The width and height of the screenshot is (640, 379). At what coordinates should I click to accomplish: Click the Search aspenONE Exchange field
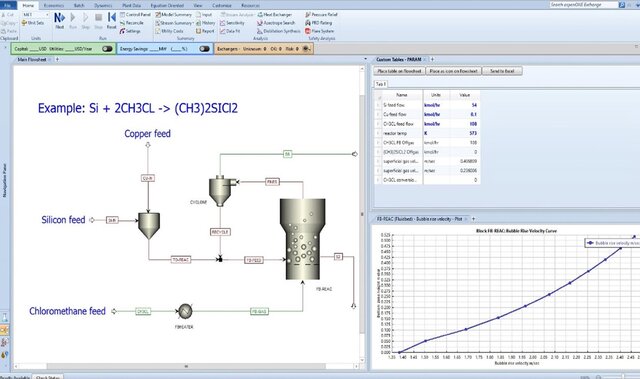[x=584, y=4]
